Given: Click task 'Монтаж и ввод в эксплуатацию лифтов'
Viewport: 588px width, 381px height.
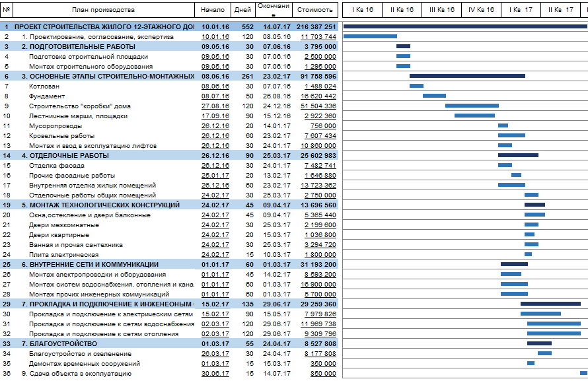Looking at the screenshot, I should (x=92, y=146).
